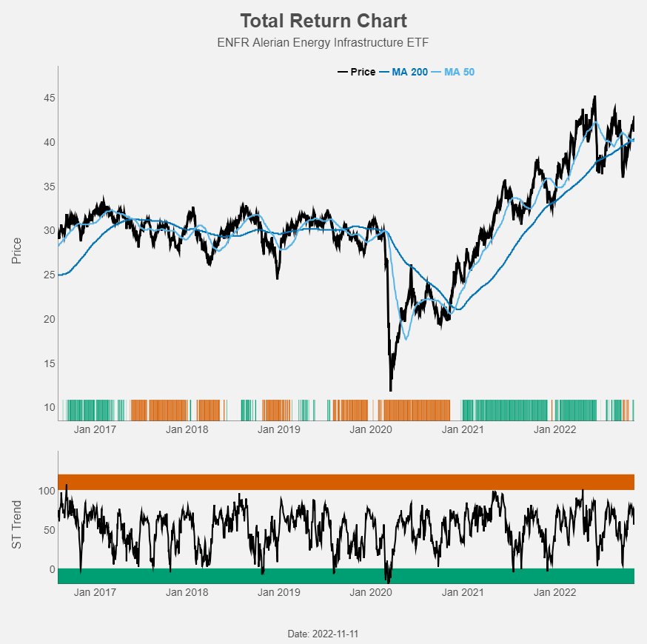The height and width of the screenshot is (644, 647).
Task: Click the Jan 2017 label under ST Trend chart
Action: [x=95, y=592]
